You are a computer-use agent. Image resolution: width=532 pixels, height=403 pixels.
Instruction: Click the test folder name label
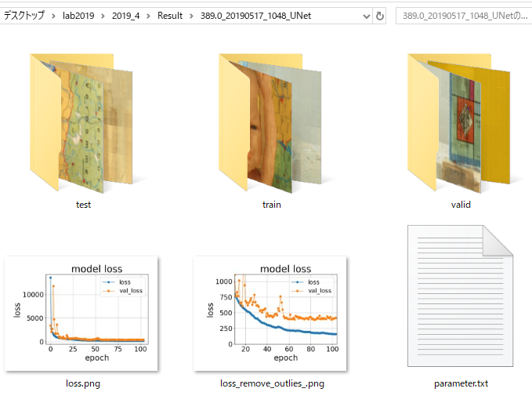pos(83,205)
